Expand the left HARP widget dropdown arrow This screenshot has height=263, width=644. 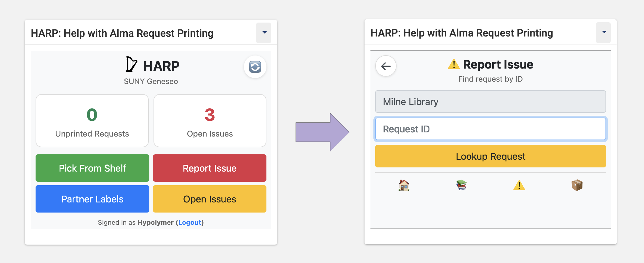(264, 33)
